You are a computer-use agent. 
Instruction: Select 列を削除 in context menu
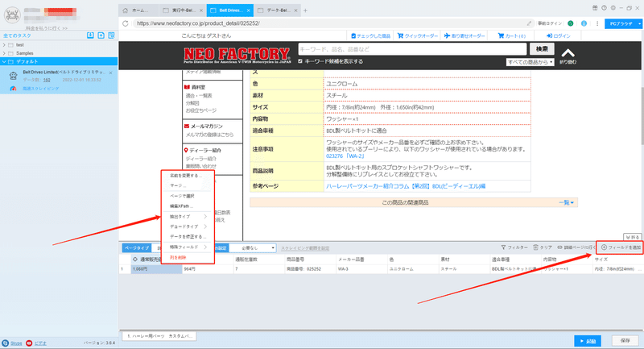point(178,258)
